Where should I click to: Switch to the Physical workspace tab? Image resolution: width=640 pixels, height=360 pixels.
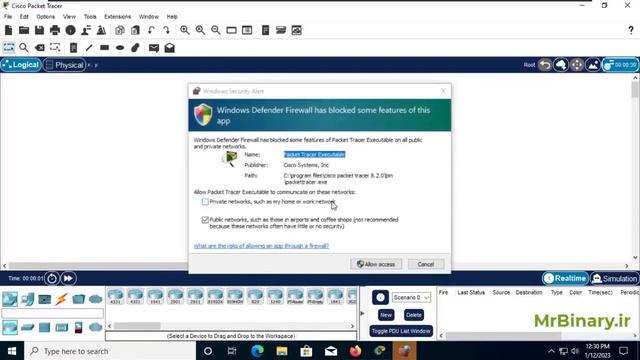point(65,65)
